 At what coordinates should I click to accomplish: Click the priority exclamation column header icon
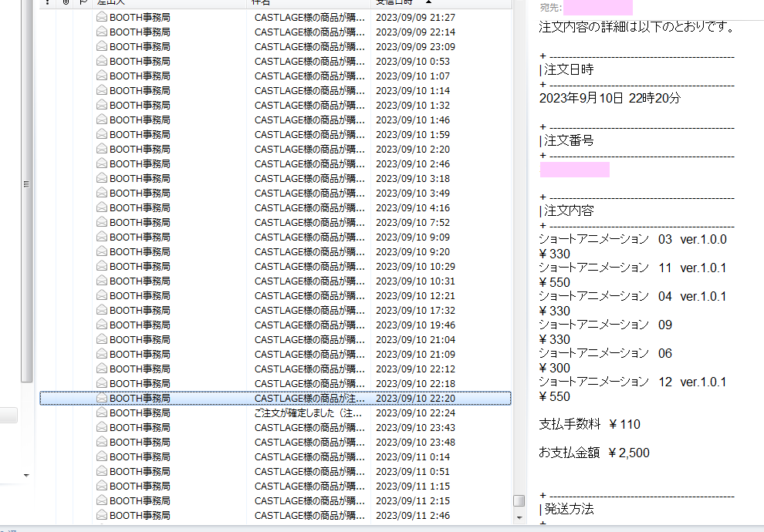point(47,3)
